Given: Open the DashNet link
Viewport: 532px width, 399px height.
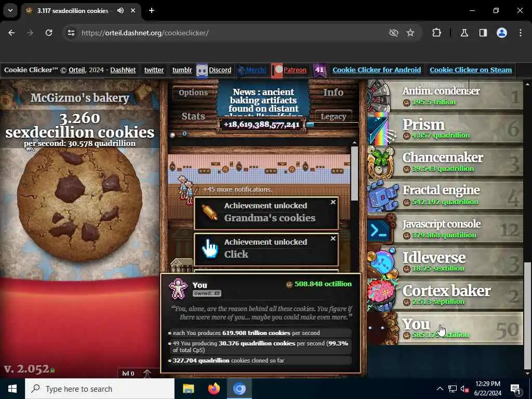Looking at the screenshot, I should click(123, 70).
